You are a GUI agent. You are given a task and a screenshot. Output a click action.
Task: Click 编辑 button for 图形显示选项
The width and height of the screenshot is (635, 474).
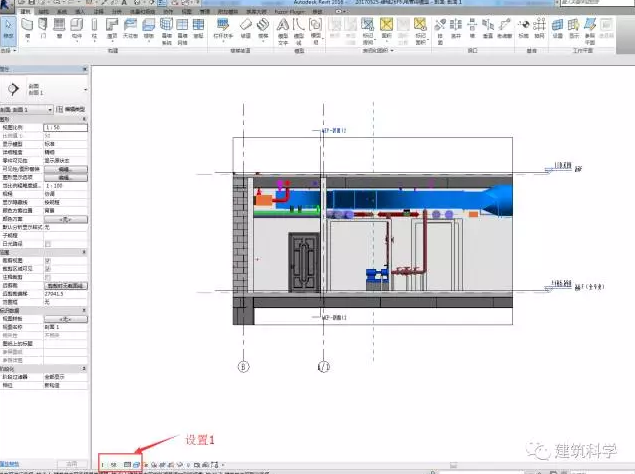66,177
